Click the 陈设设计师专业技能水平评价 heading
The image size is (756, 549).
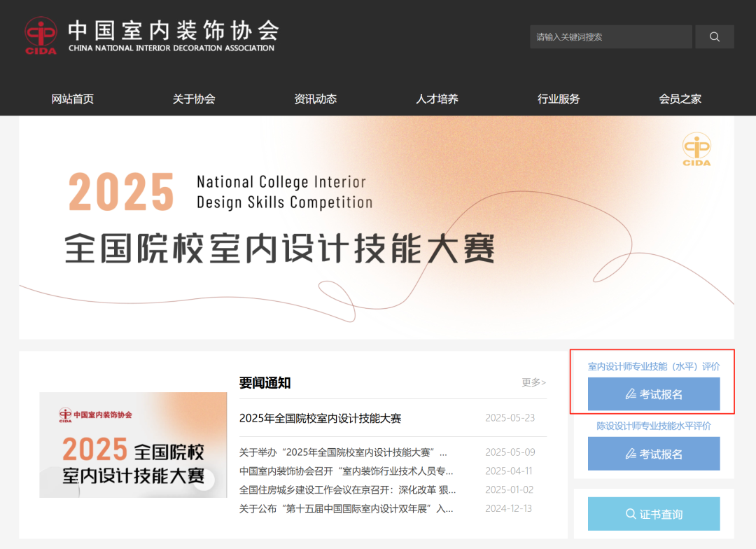(x=654, y=426)
